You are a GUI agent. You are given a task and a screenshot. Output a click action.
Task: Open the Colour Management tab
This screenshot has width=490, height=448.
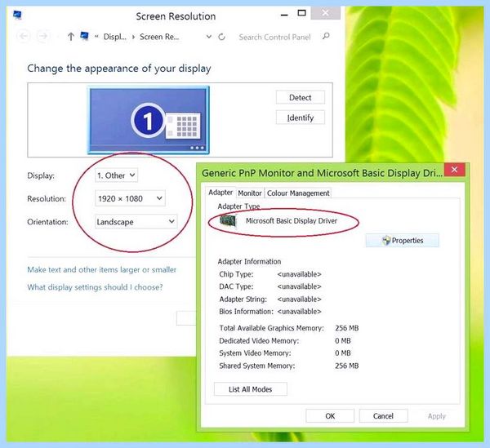click(x=298, y=193)
